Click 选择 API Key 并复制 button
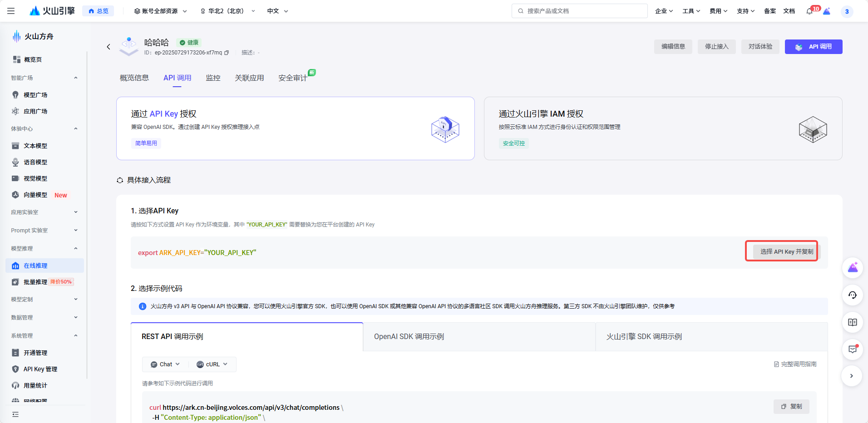Screen dimensions: 868x423 tap(787, 251)
